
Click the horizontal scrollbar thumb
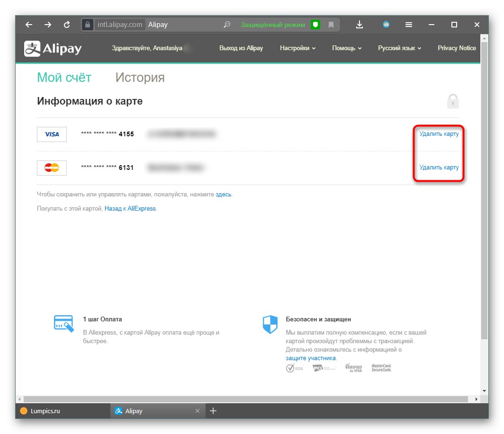pyautogui.click(x=246, y=399)
